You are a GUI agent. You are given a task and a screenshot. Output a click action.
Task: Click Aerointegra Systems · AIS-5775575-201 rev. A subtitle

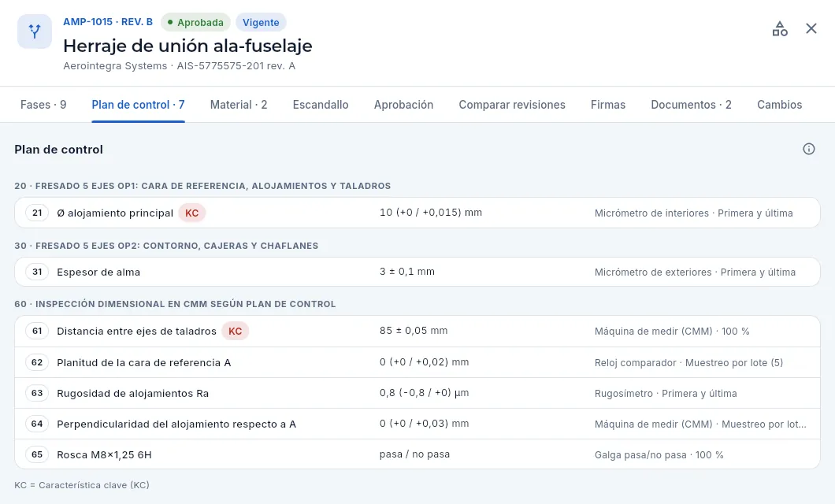click(180, 66)
